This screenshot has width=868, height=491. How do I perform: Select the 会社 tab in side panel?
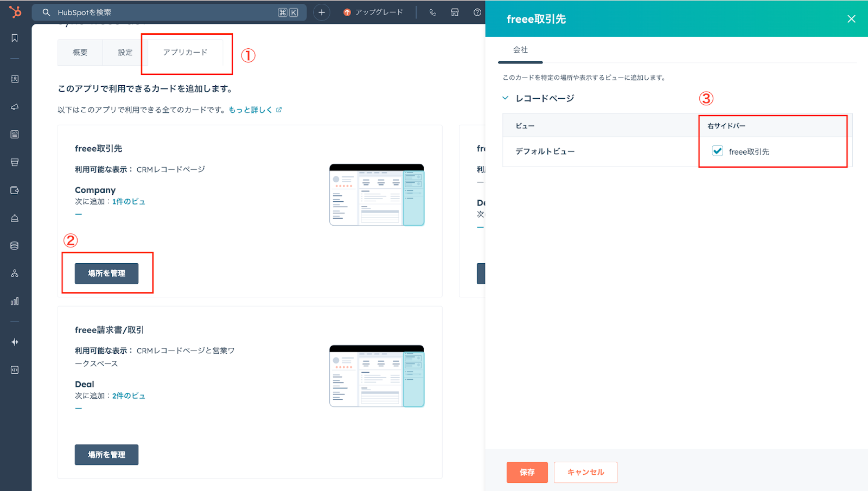(520, 50)
